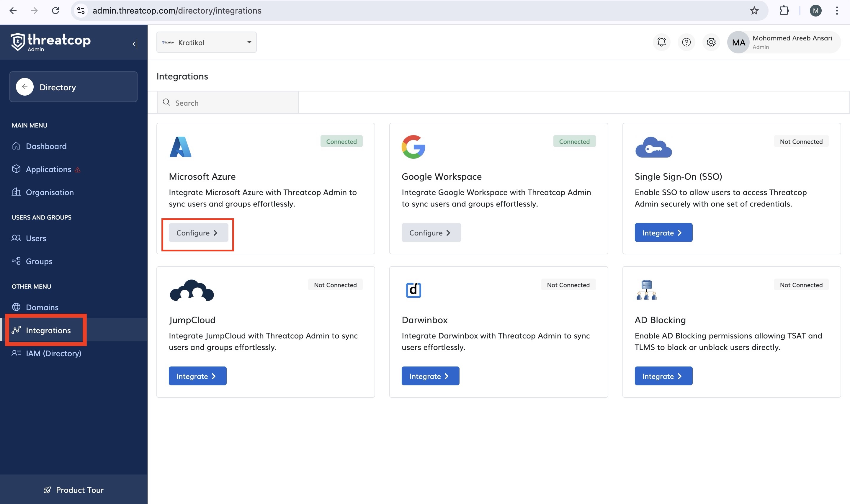Select IAM (Directory) menu item
Screen dimensions: 850x504
[54, 353]
